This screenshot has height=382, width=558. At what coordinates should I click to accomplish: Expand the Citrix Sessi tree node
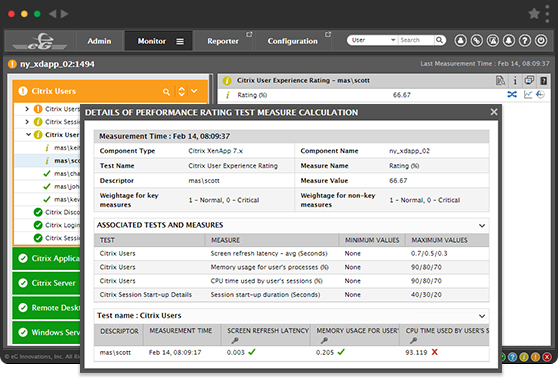click(x=27, y=122)
